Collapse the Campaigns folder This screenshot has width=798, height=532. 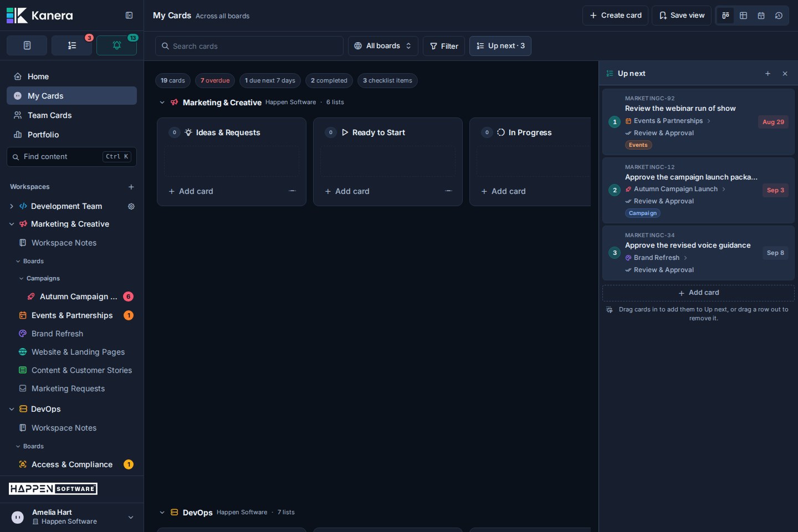22,278
